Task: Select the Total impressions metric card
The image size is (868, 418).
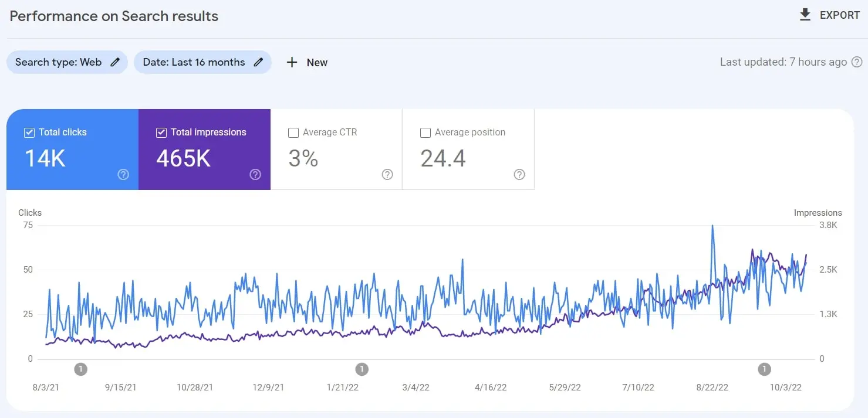Action: pyautogui.click(x=204, y=152)
